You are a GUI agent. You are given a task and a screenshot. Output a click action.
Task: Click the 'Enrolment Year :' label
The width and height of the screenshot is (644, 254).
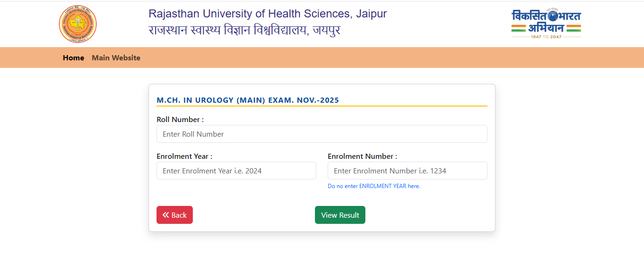click(x=184, y=156)
